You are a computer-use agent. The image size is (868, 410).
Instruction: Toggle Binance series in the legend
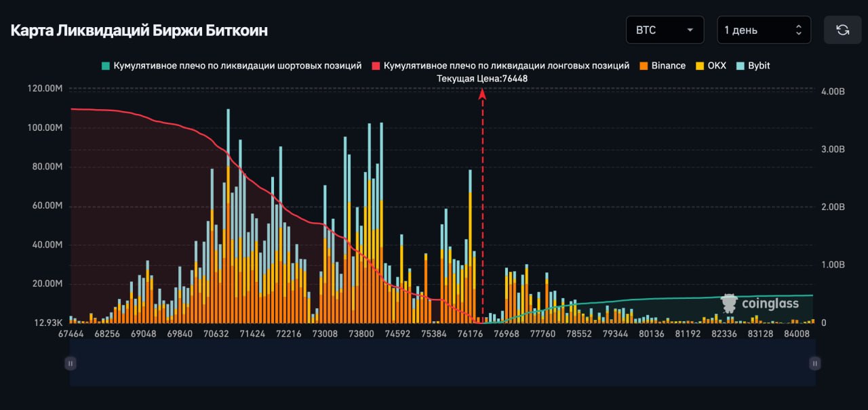click(663, 66)
